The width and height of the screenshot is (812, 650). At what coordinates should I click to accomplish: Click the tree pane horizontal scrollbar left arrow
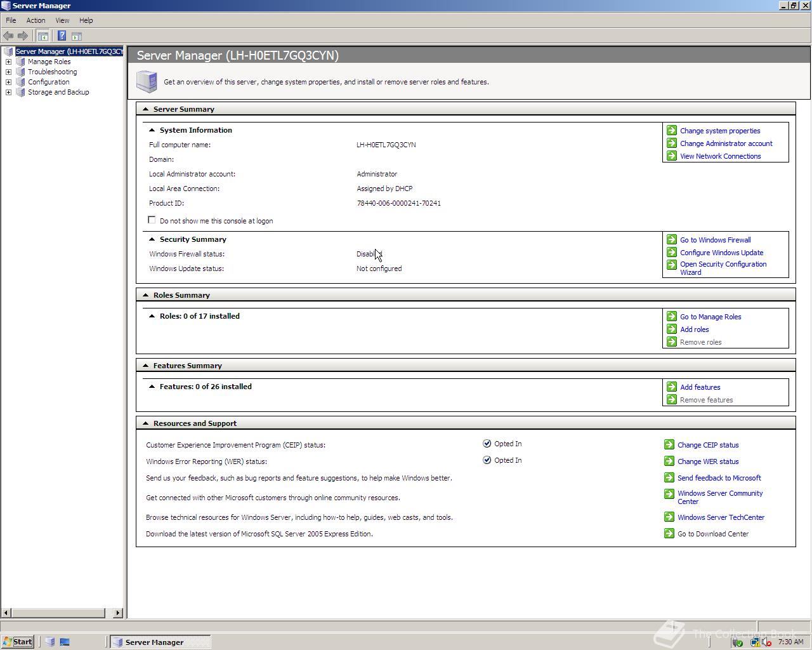click(6, 613)
